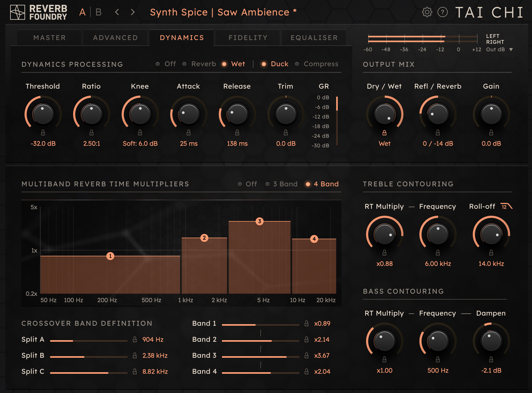This screenshot has width=532, height=393.
Task: Click the Bass Dampen knob
Action: [491, 341]
